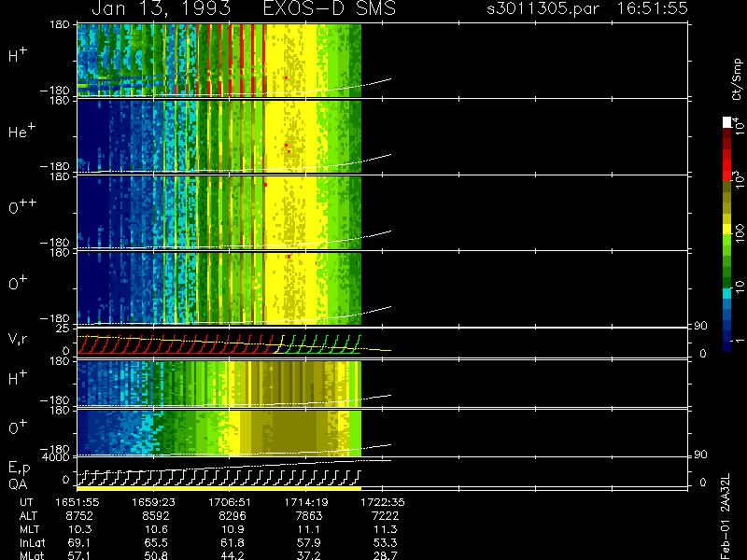Click the altitude value '8752'

(x=79, y=516)
